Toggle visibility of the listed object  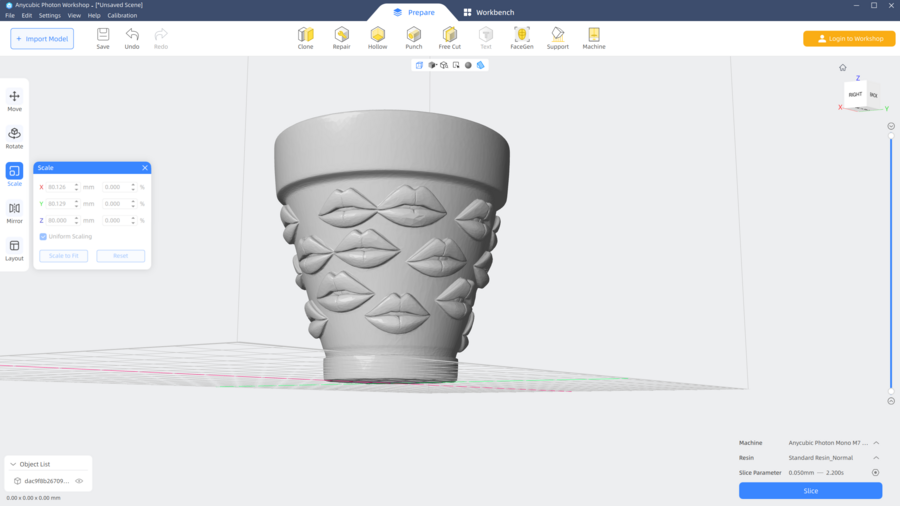pos(79,481)
